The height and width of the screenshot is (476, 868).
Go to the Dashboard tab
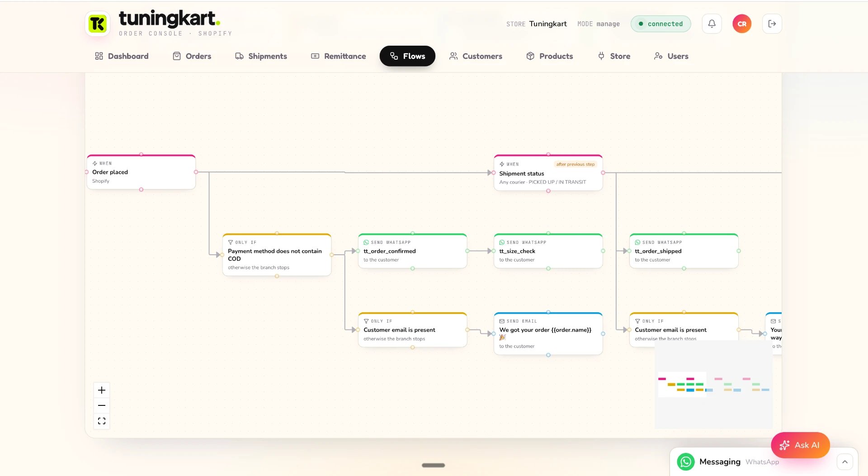pos(122,56)
